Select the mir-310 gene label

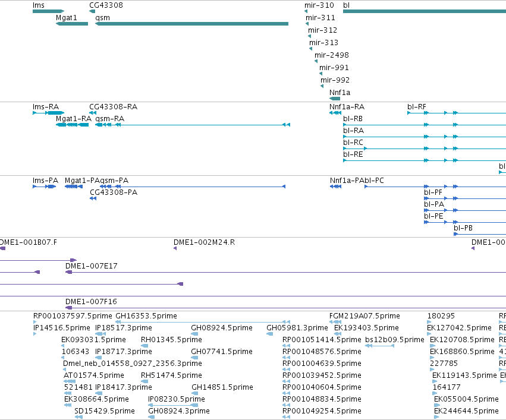point(319,5)
